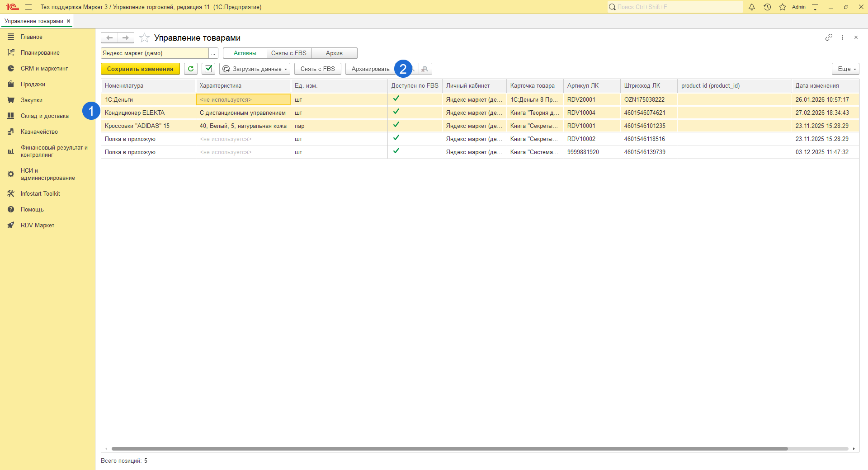
Task: Click the horizontal scrollbar of the table
Action: click(449, 449)
